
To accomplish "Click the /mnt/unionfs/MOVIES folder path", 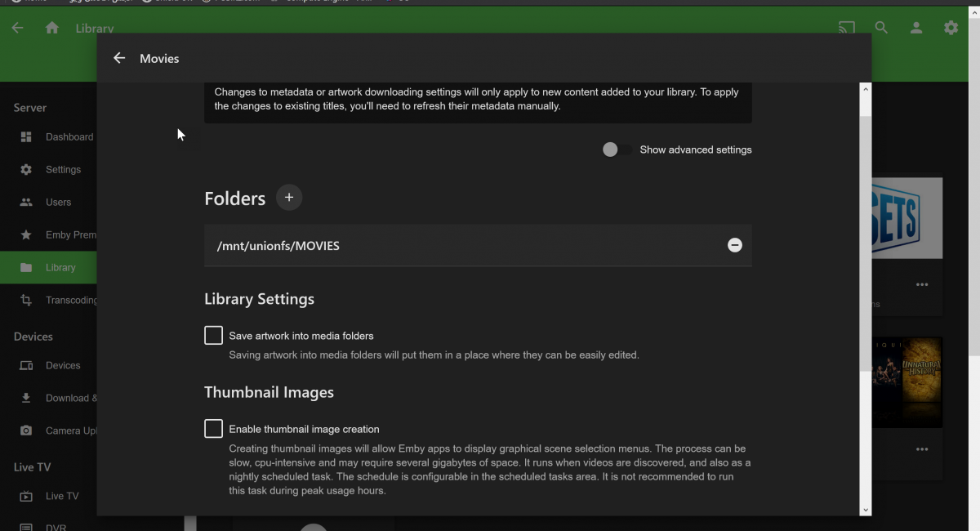I will [x=278, y=246].
